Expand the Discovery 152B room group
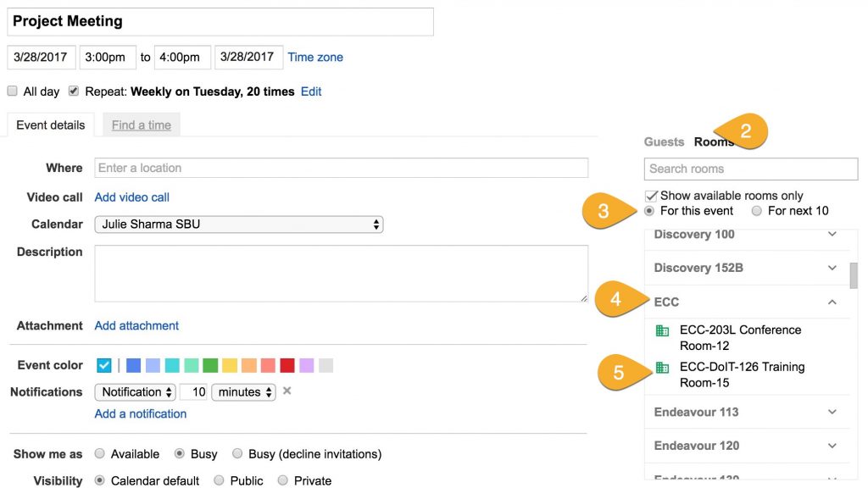Image resolution: width=868 pixels, height=488 pixels. (x=832, y=268)
